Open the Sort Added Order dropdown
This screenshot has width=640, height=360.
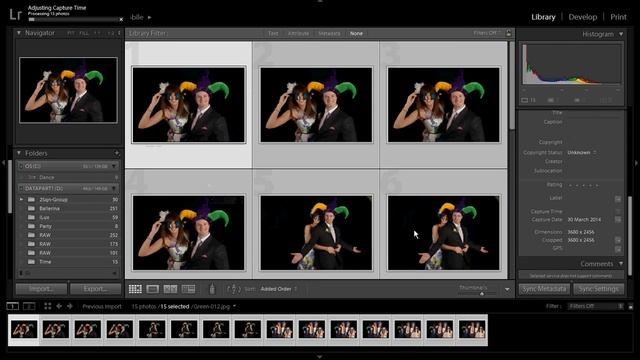pyautogui.click(x=278, y=289)
